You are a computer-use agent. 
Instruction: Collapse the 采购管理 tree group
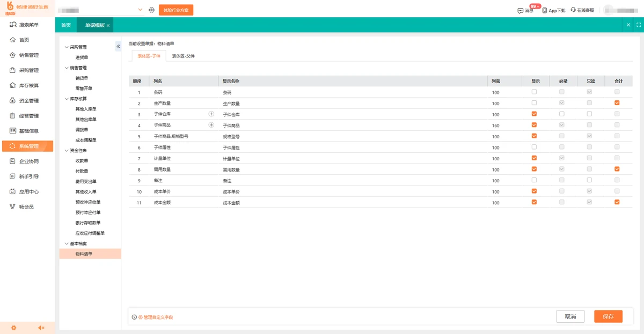(66, 47)
